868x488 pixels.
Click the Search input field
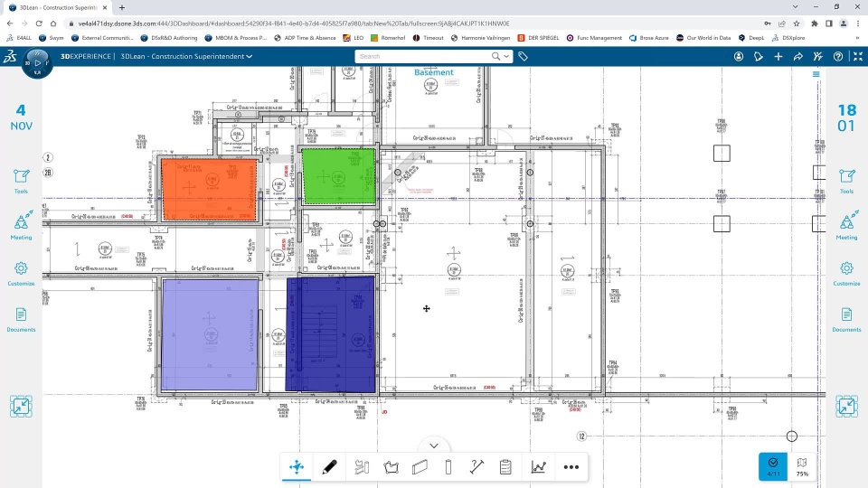click(423, 56)
